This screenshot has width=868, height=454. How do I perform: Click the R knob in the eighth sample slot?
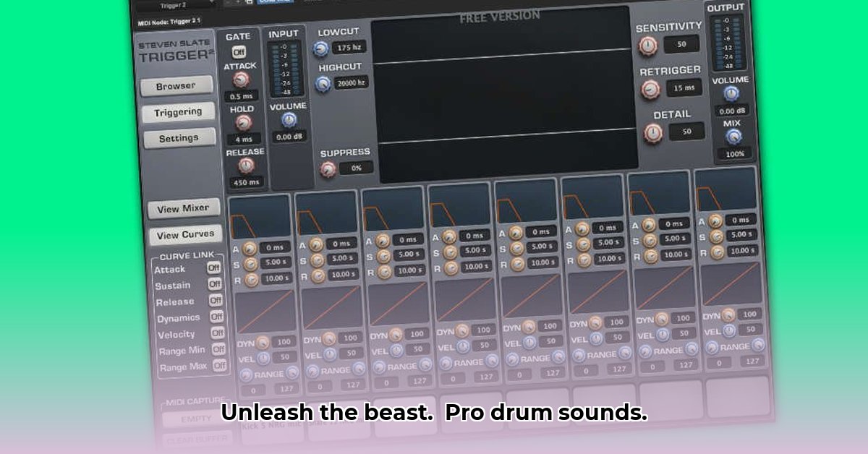point(717,252)
